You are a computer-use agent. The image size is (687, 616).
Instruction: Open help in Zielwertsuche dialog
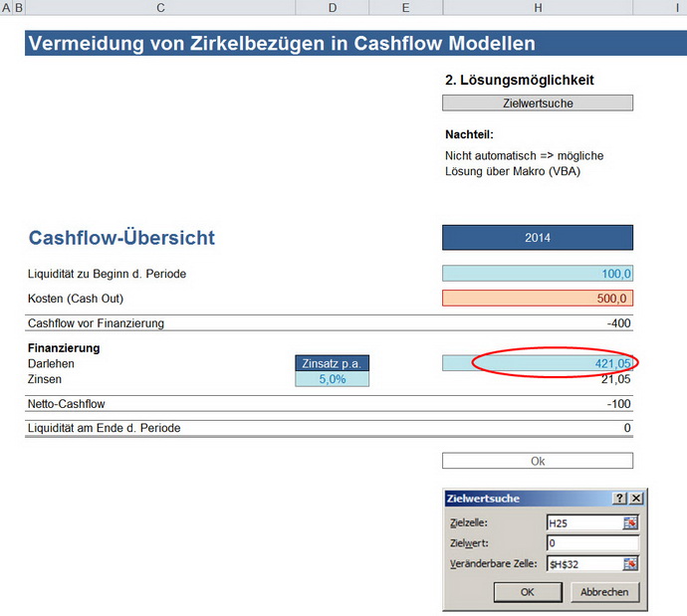click(619, 499)
